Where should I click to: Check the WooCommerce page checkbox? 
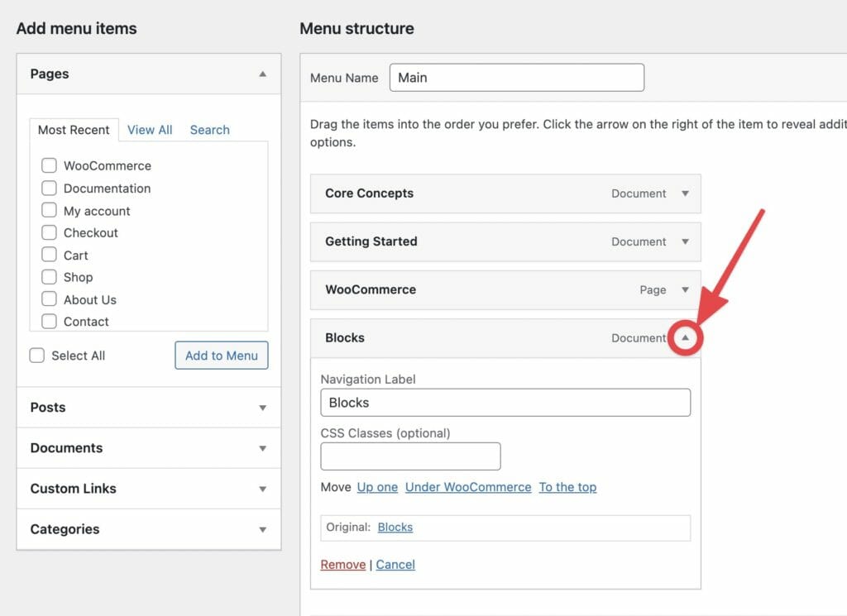pos(49,165)
